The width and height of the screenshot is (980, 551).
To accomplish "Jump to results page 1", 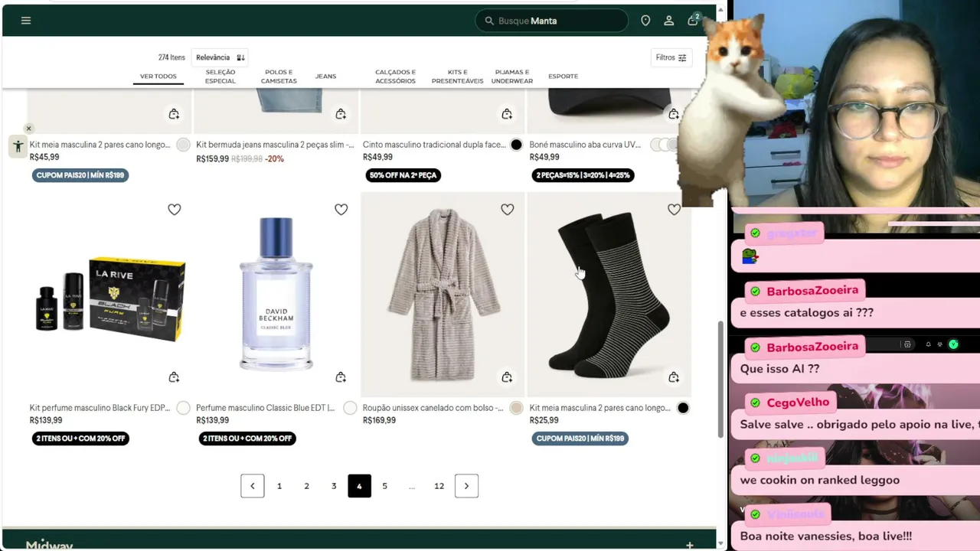I will pos(279,486).
